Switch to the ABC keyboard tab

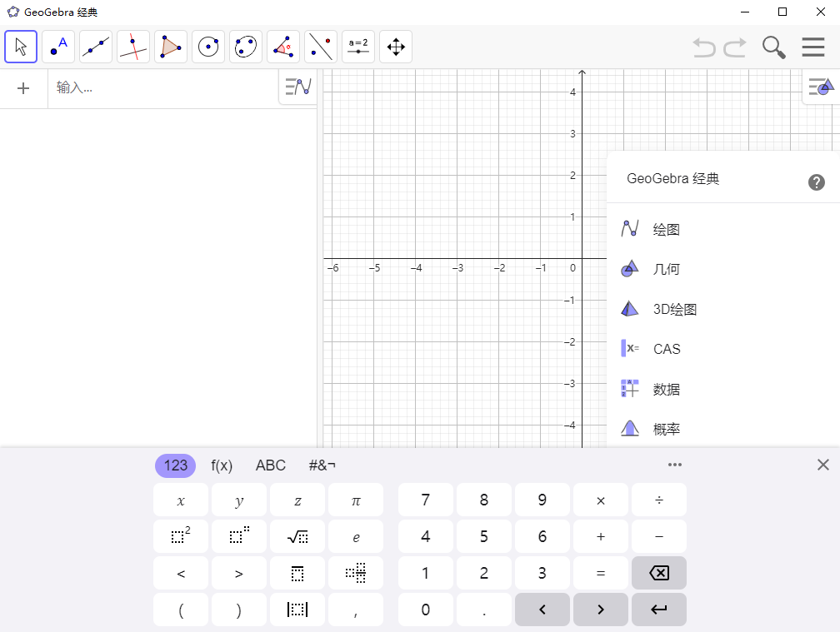click(x=270, y=465)
